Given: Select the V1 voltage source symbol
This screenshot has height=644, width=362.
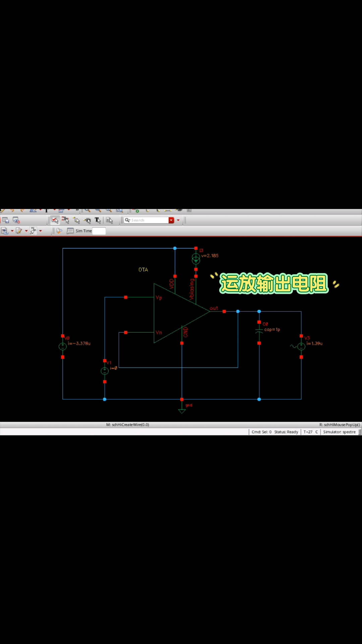Looking at the screenshot, I should click(x=105, y=371).
